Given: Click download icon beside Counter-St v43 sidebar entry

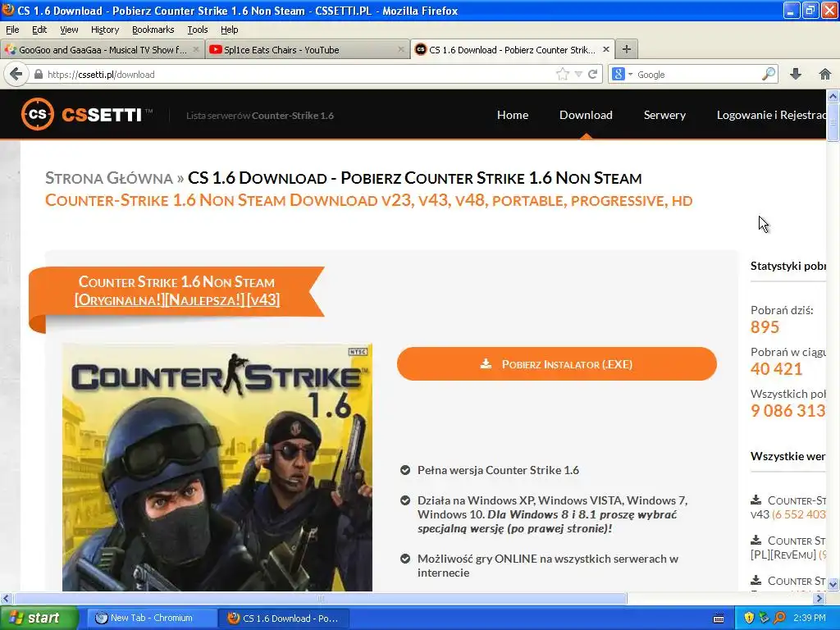Looking at the screenshot, I should [756, 500].
